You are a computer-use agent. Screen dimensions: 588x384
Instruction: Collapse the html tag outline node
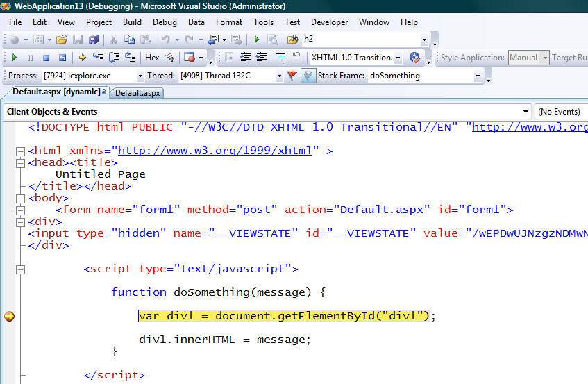tap(20, 151)
